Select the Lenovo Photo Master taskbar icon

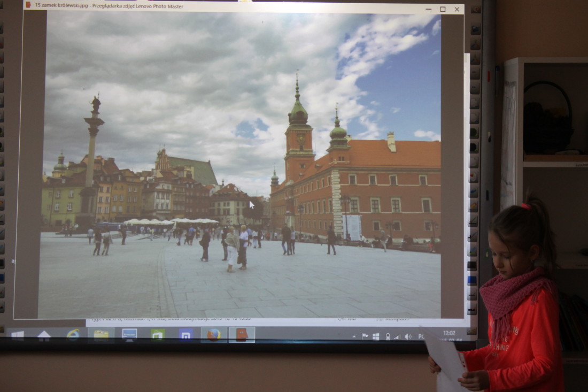click(242, 335)
